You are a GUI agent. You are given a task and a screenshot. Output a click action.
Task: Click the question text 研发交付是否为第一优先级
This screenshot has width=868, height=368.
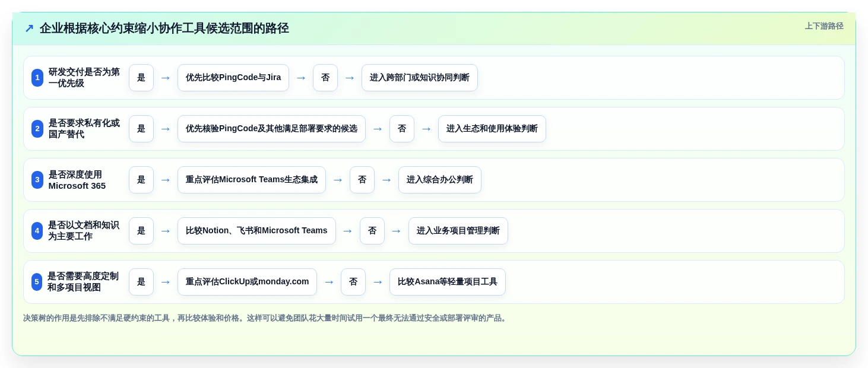click(84, 78)
